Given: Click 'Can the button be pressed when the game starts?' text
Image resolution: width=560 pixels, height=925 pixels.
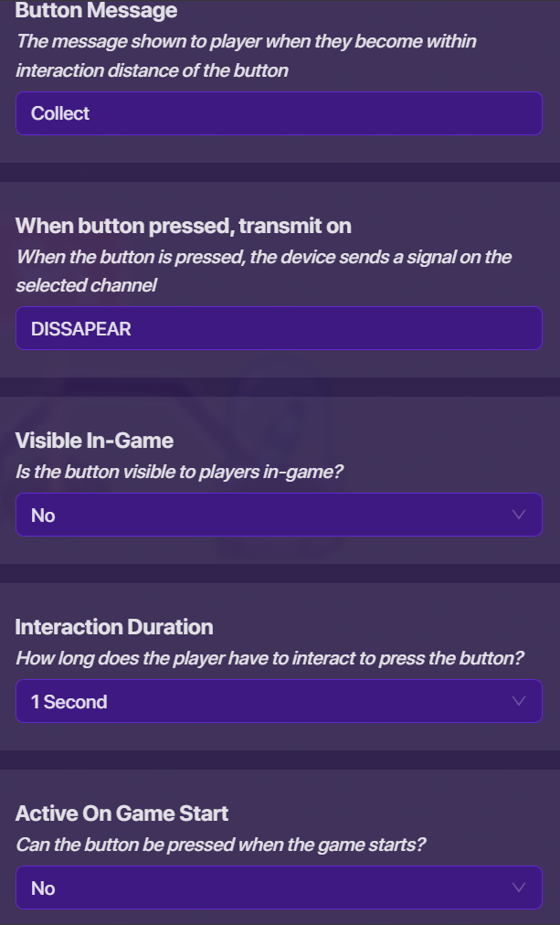Looking at the screenshot, I should pyautogui.click(x=220, y=845).
